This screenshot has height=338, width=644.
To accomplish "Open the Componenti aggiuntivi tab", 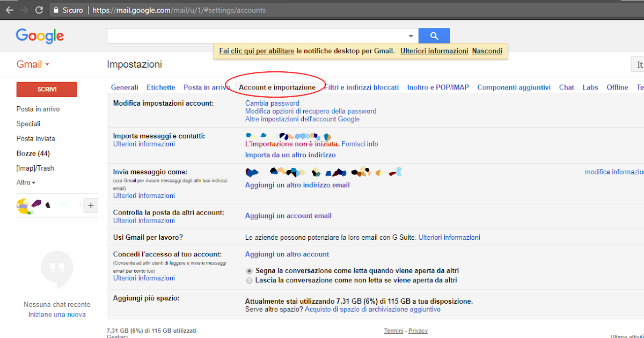I will pyautogui.click(x=514, y=87).
